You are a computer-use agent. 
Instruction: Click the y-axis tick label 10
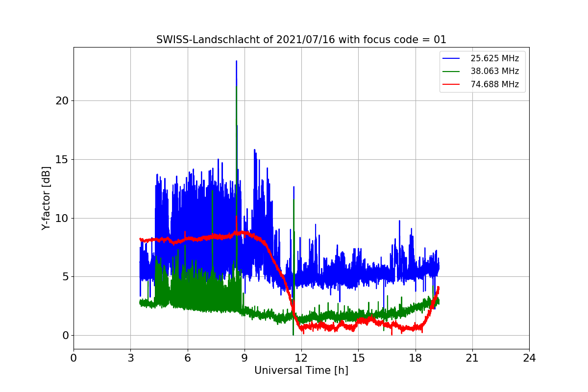tap(62, 218)
